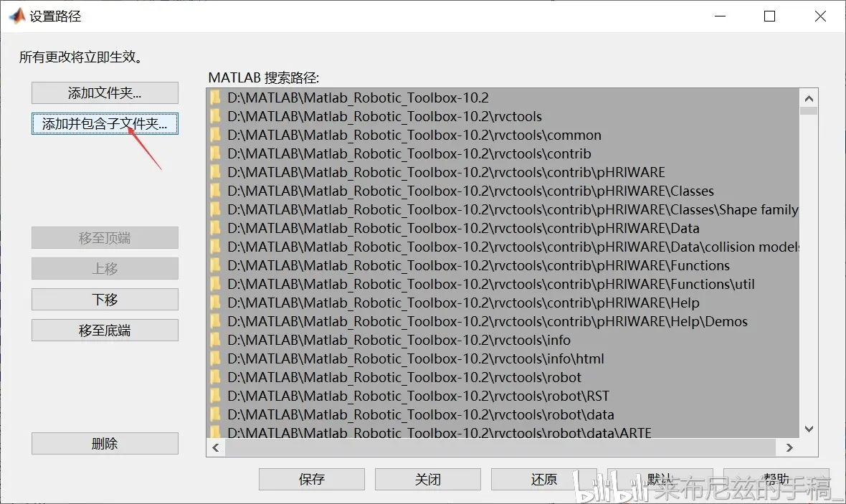Select path text ending in info\html
The image size is (846, 504).
[416, 358]
